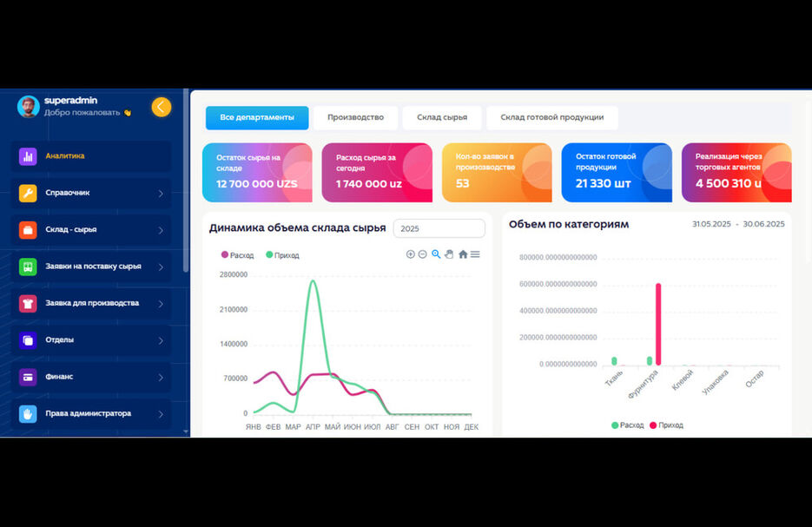Click the zoom-in plus chart icon

411,254
